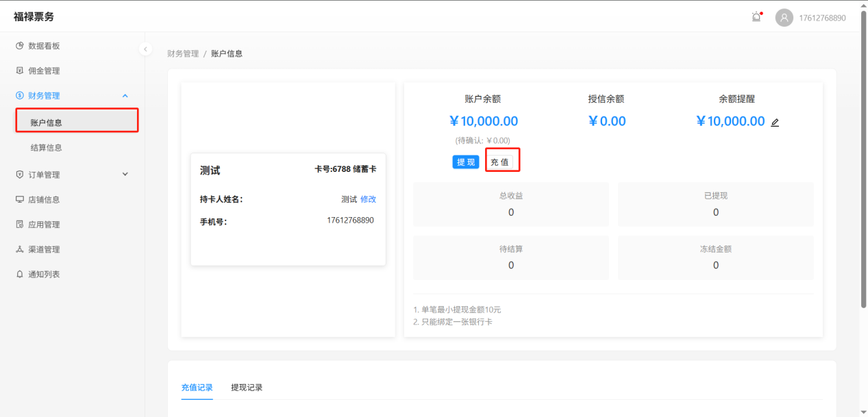Click the 修改 link next to cardholder name

368,199
